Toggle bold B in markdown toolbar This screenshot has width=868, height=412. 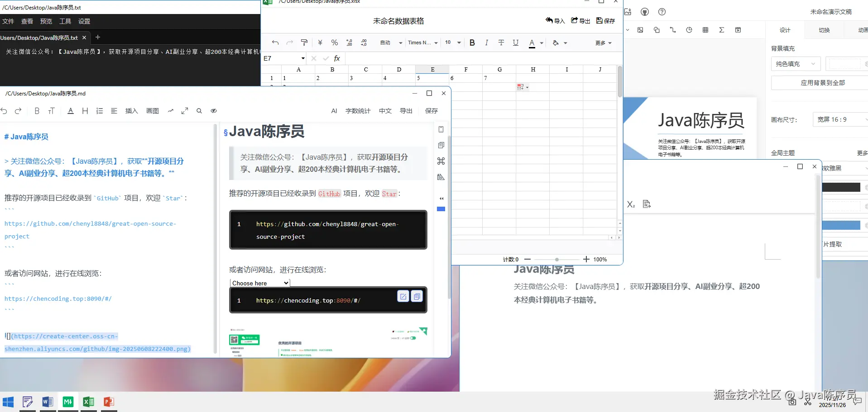pos(37,111)
